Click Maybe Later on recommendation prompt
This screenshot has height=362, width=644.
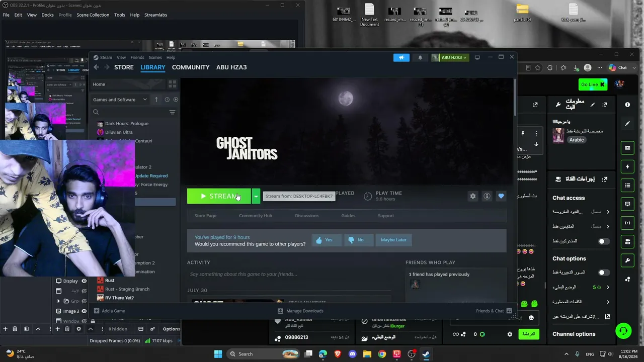coord(393,240)
